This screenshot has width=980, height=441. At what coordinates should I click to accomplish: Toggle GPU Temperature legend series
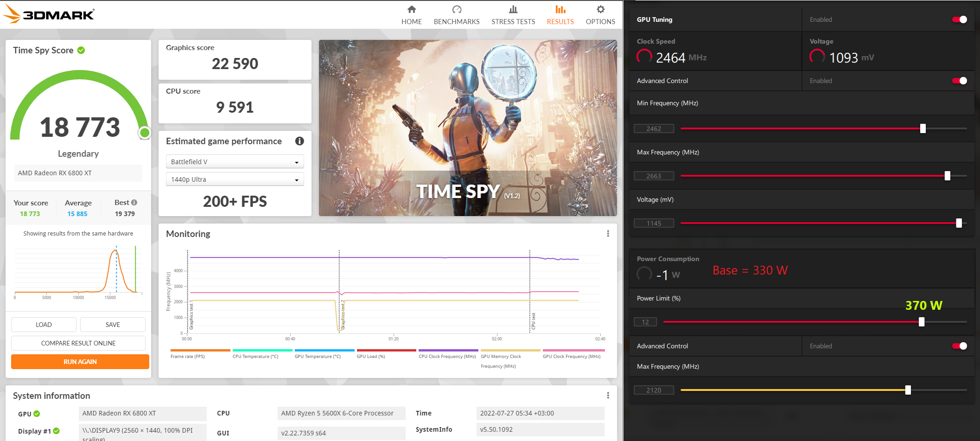(x=325, y=354)
